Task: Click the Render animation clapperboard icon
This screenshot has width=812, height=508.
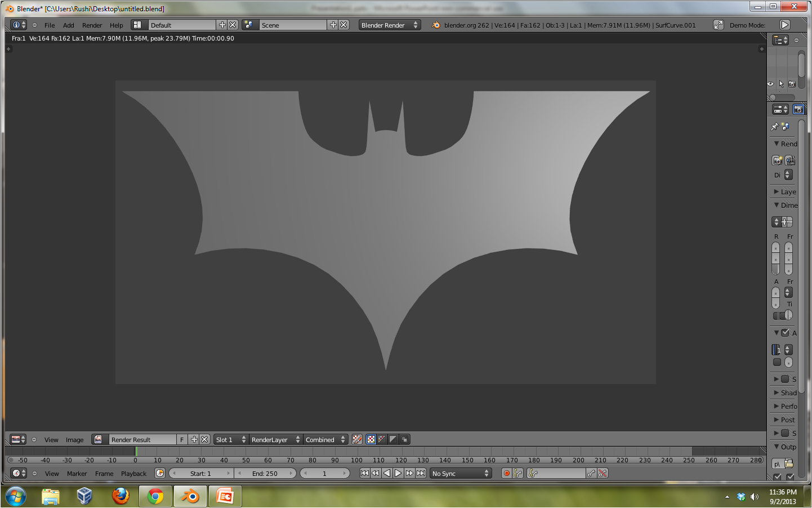Action: tap(790, 161)
